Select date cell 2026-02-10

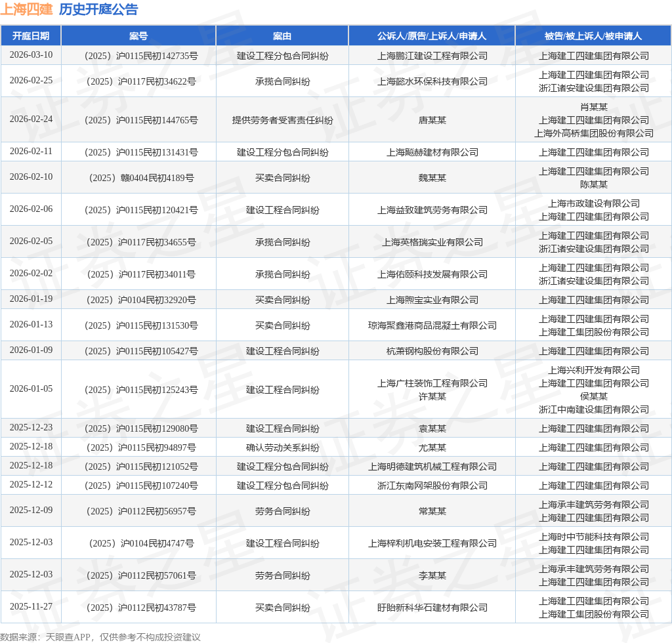[31, 177]
